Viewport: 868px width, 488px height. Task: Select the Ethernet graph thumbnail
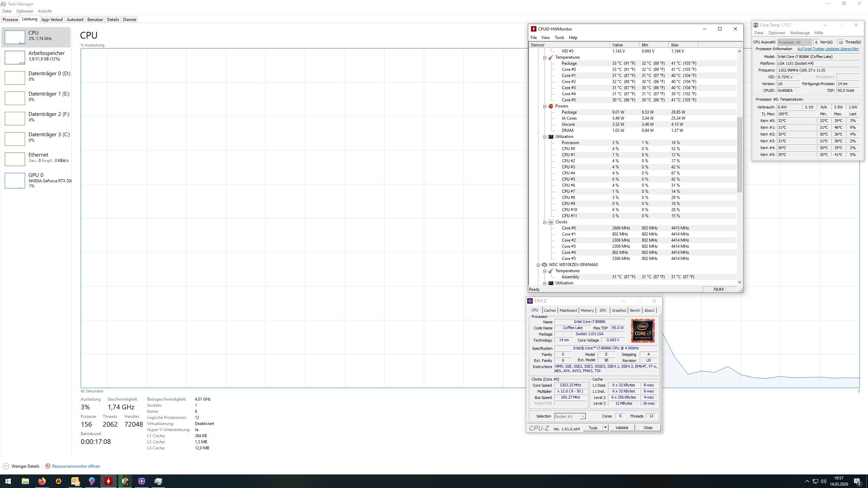tap(15, 159)
